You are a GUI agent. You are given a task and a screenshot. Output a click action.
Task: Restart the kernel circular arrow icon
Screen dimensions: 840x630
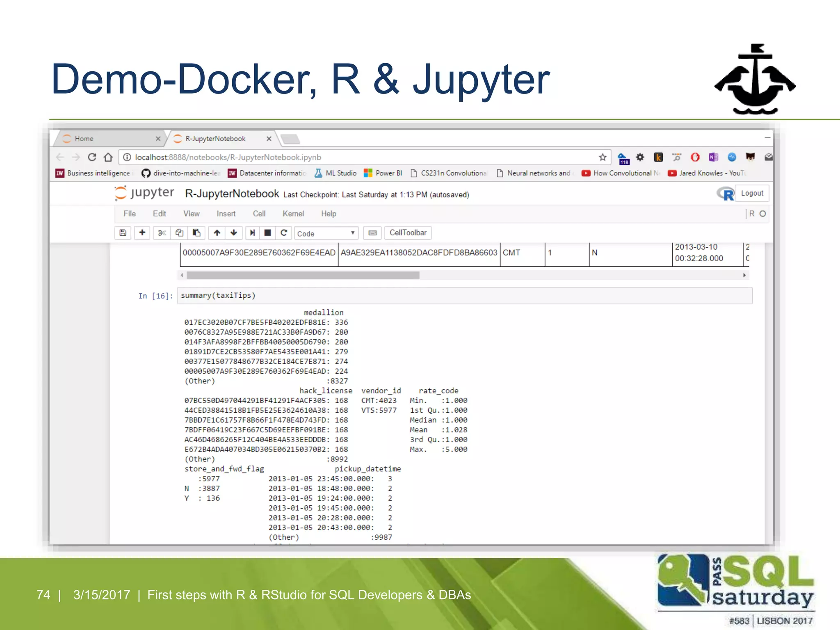pyautogui.click(x=284, y=233)
